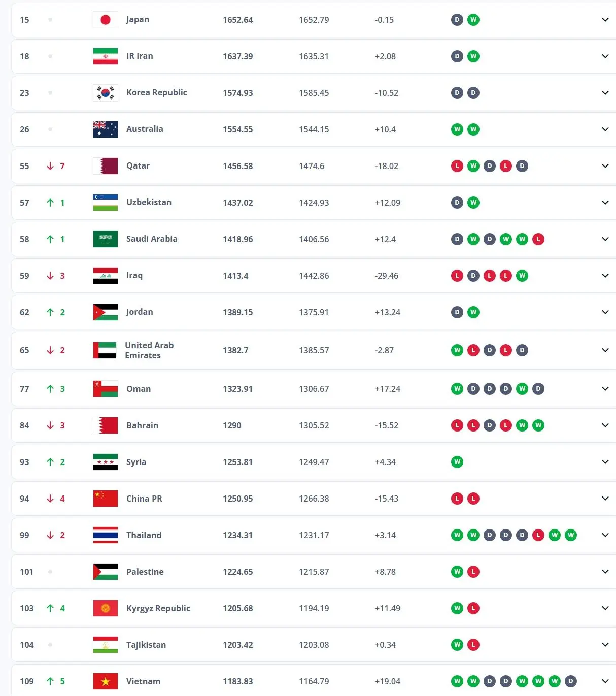Expand the Palestine row details
The image size is (616, 696).
[605, 572]
